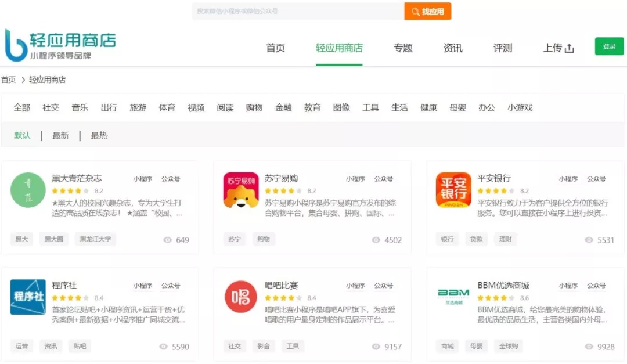
Task: Click the eye view-count icon for 5531
Action: click(589, 240)
